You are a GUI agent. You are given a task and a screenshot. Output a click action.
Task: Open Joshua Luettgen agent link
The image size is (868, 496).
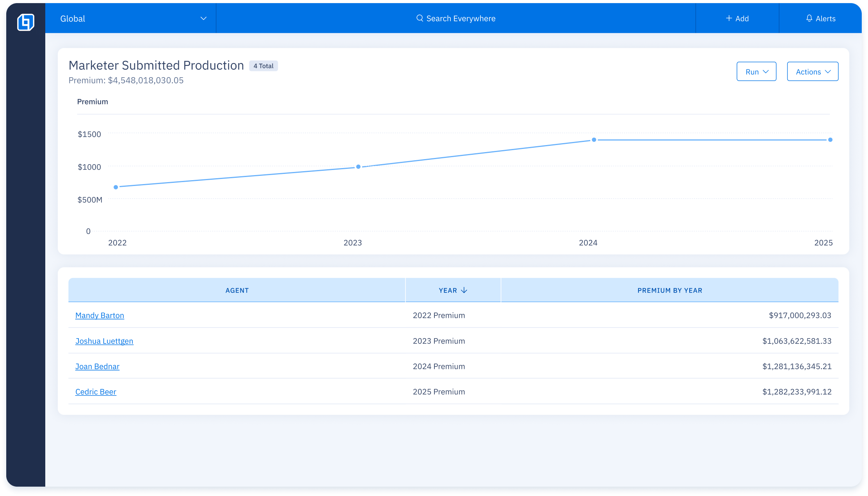tap(104, 341)
